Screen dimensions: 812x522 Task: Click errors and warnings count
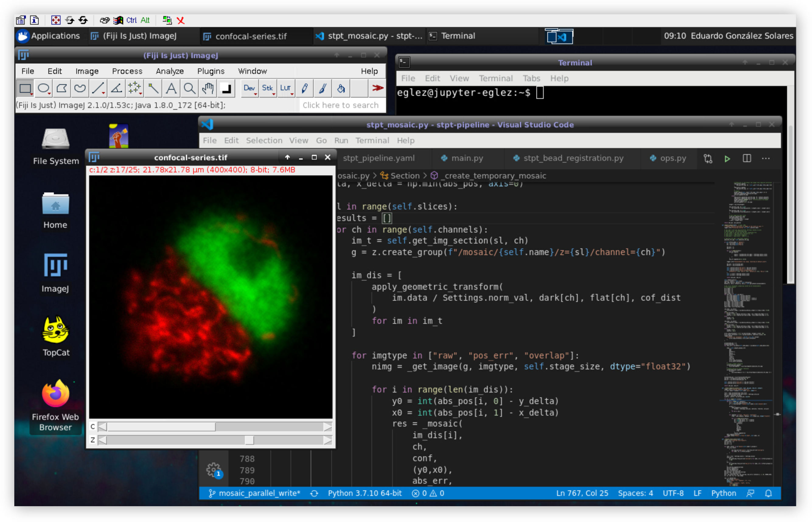[x=428, y=493]
